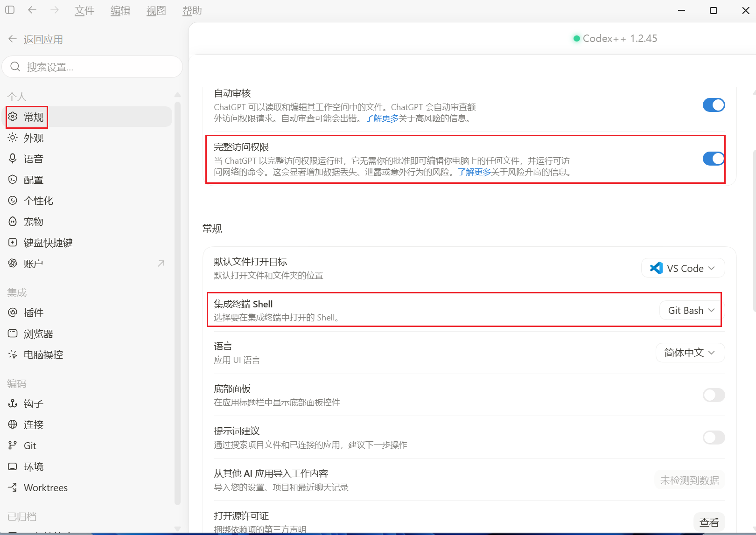Screen dimensions: 756x535
Task: Open the 文件 menu
Action: coord(84,10)
